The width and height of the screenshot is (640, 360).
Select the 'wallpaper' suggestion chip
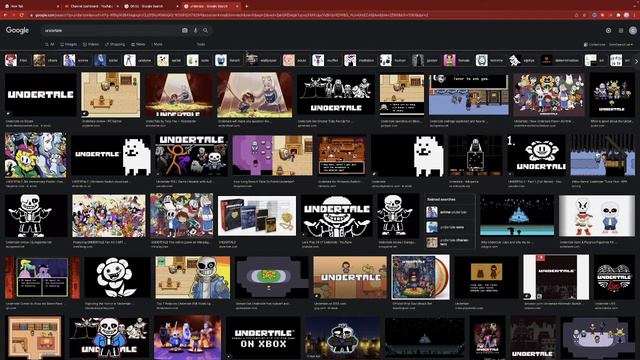pos(262,60)
